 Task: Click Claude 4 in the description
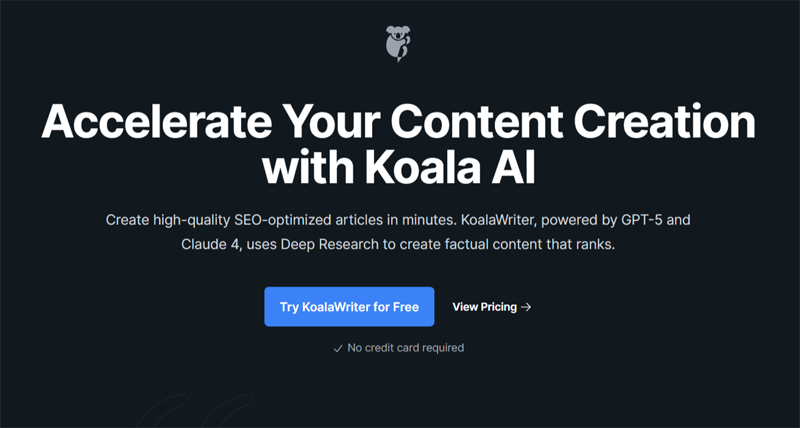(211, 244)
